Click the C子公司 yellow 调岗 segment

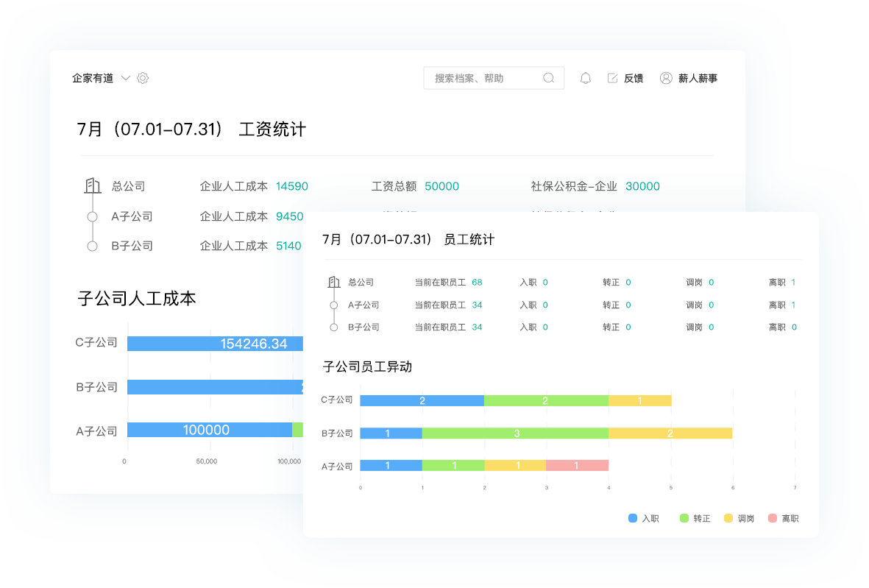[639, 400]
